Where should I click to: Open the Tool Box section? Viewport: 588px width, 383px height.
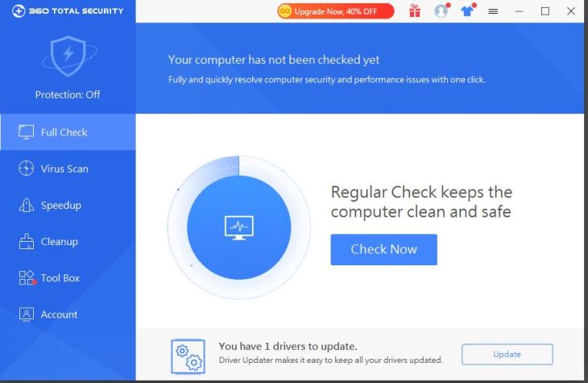(x=68, y=278)
